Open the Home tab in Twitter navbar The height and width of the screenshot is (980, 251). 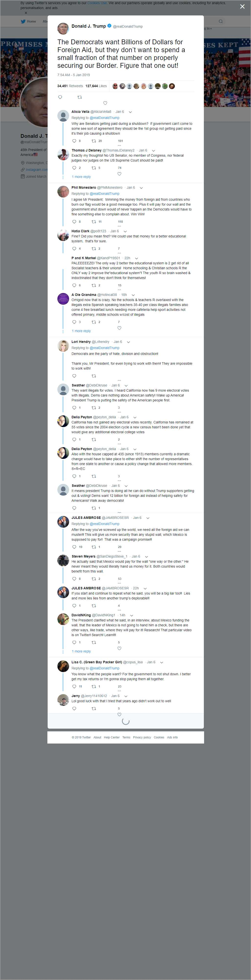click(29, 21)
